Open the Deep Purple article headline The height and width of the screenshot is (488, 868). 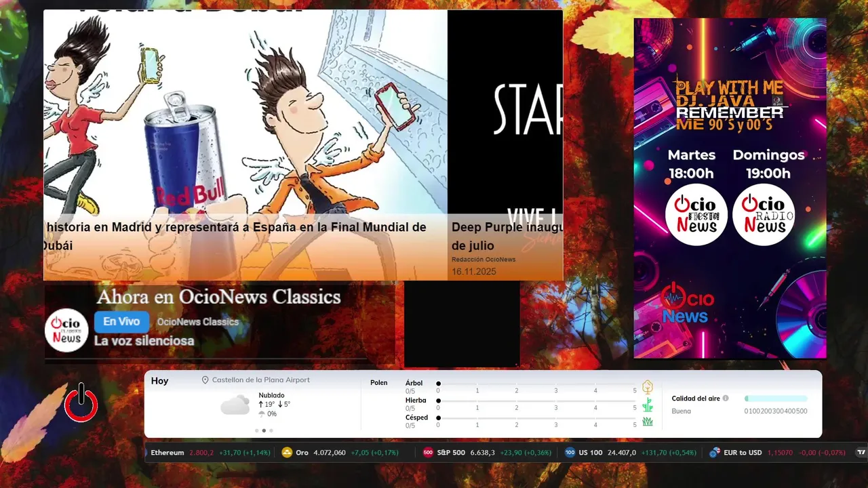point(507,236)
